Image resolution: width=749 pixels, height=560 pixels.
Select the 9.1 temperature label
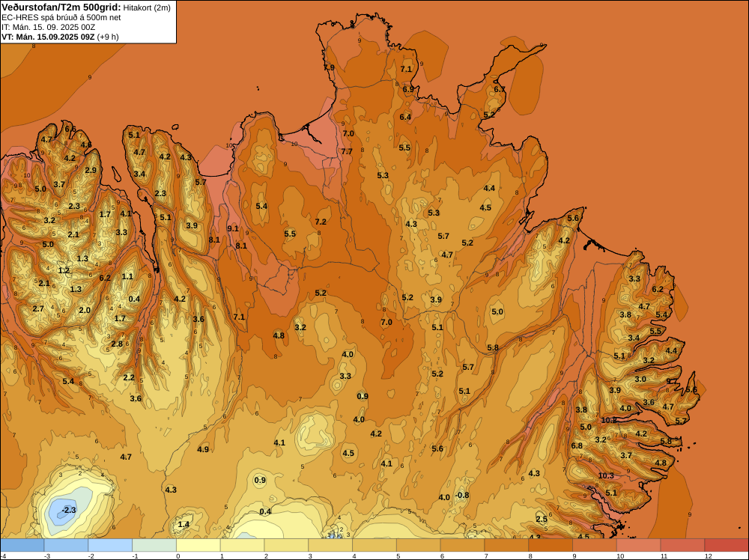[x=233, y=228]
